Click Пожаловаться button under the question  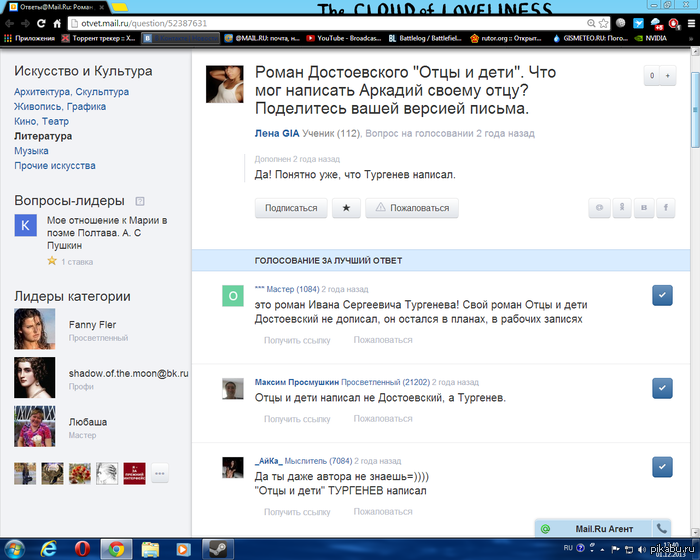[412, 208]
